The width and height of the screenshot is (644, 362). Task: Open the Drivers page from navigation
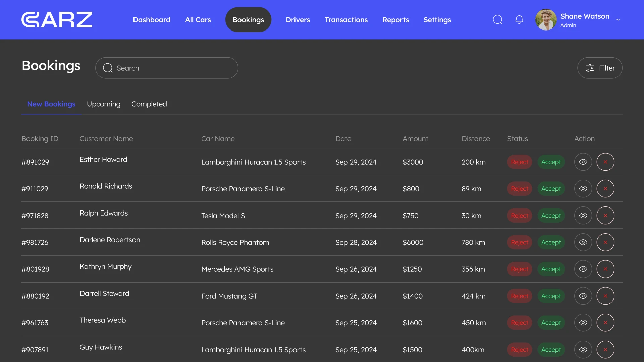(298, 20)
